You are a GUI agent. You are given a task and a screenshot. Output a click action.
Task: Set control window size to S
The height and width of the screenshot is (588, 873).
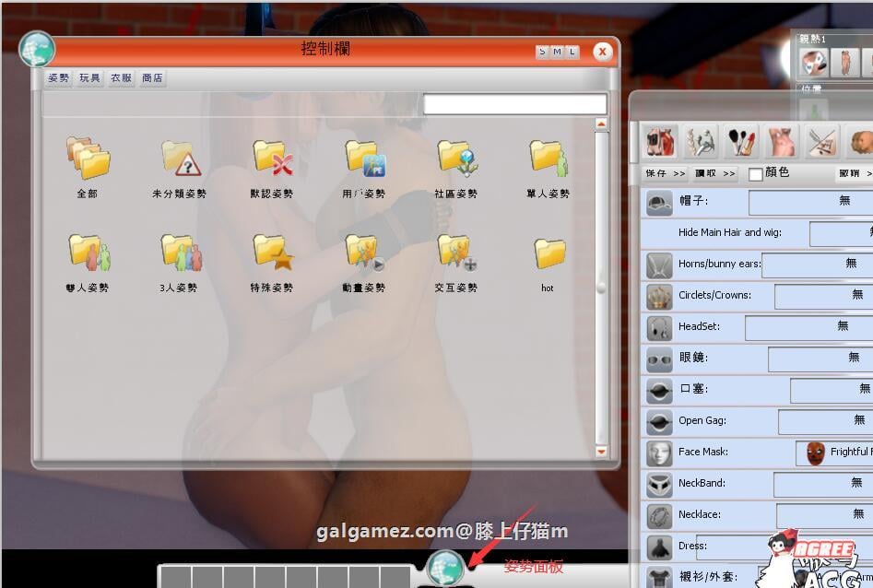(542, 53)
